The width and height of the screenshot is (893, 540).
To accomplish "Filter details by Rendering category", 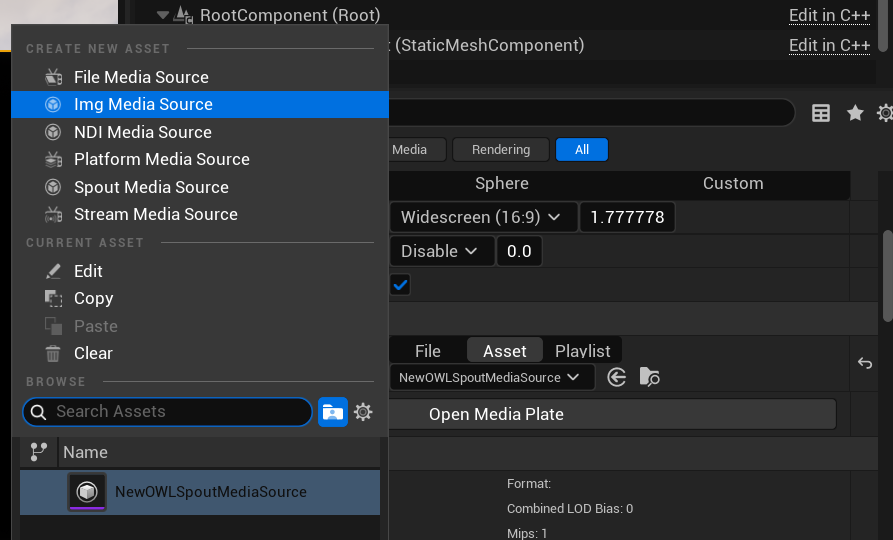I will click(501, 150).
